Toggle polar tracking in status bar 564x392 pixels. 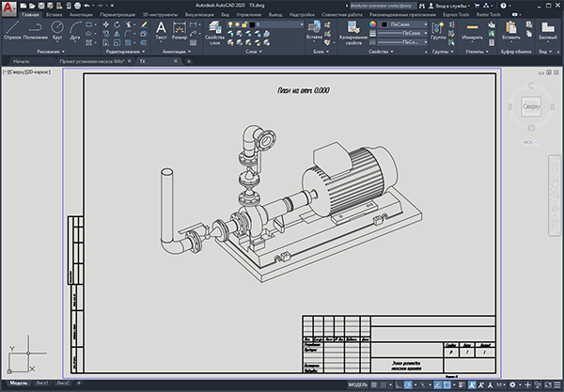[408, 384]
